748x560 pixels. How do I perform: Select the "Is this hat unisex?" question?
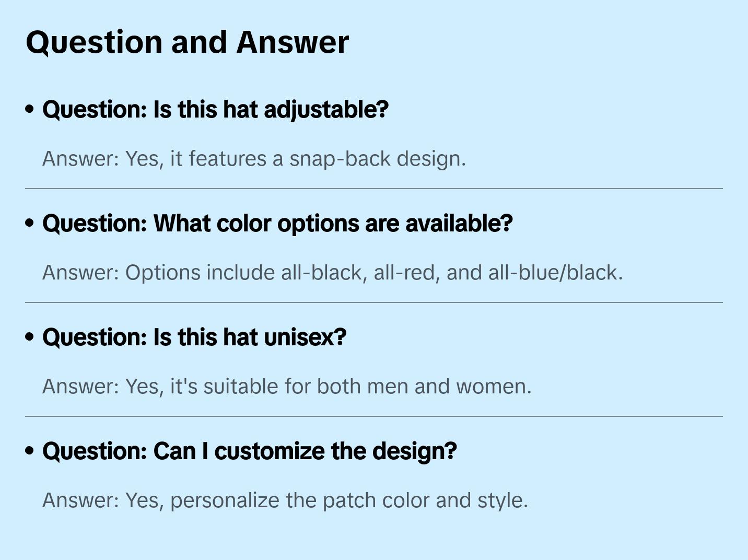[x=194, y=337]
